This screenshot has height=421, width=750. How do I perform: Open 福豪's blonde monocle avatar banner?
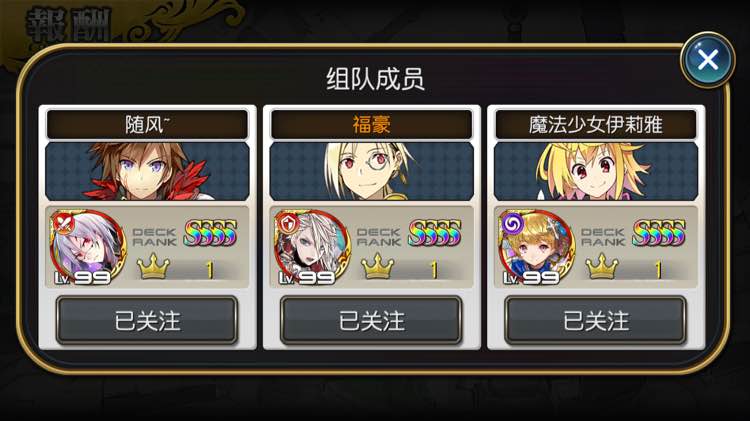tap(372, 171)
